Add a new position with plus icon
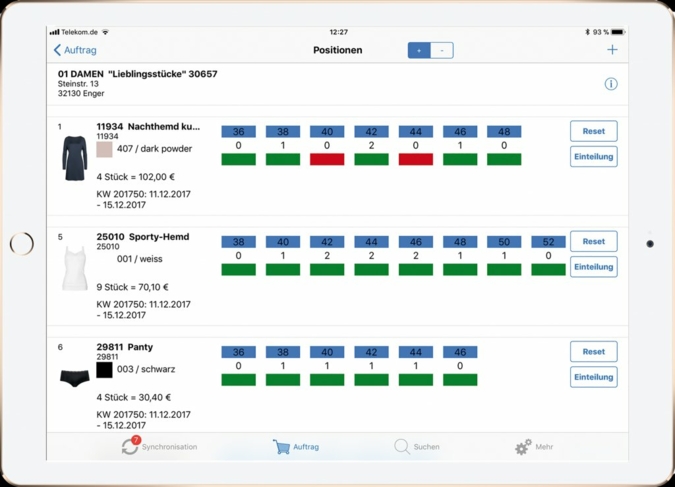 tap(612, 50)
